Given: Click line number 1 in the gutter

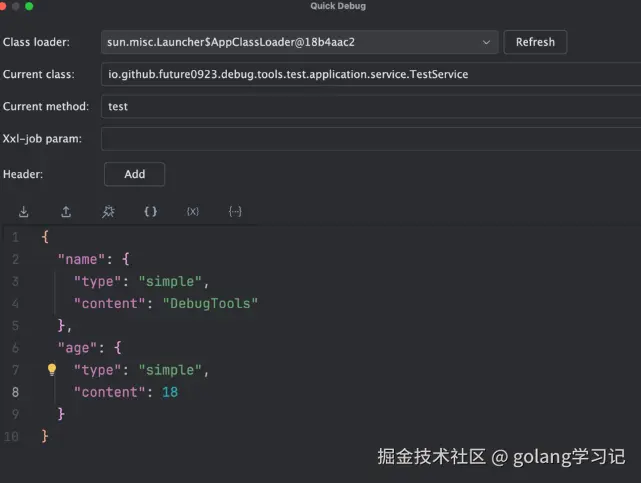Looking at the screenshot, I should pyautogui.click(x=15, y=237).
